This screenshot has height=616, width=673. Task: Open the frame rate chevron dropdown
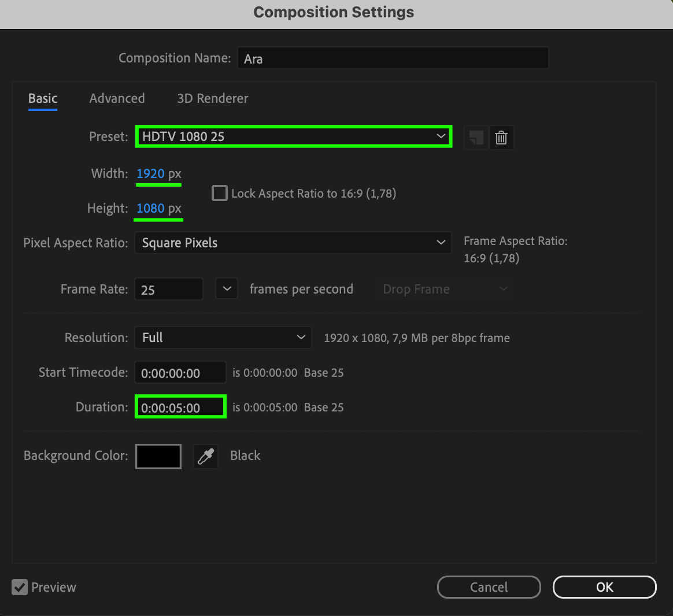[227, 289]
